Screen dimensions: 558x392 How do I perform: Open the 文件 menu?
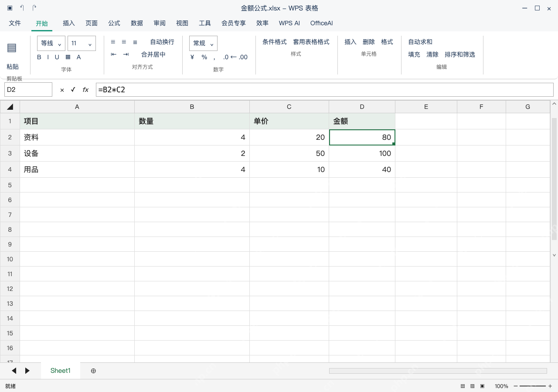click(x=15, y=23)
